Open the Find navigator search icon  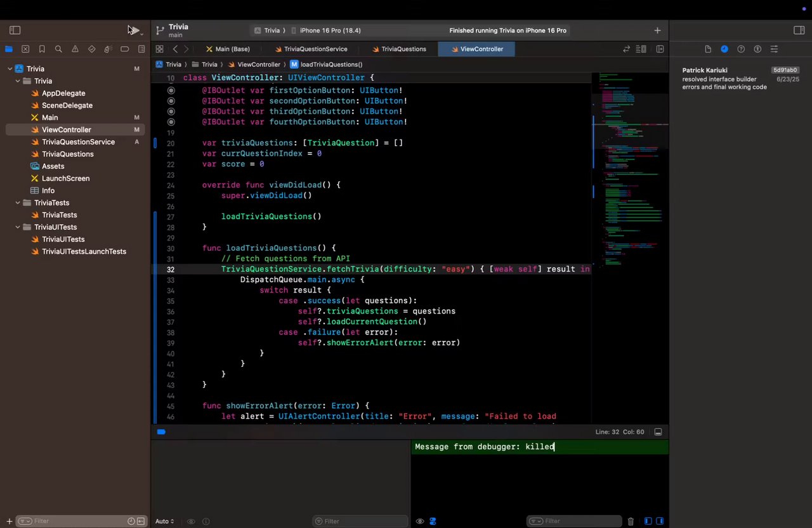pos(58,49)
